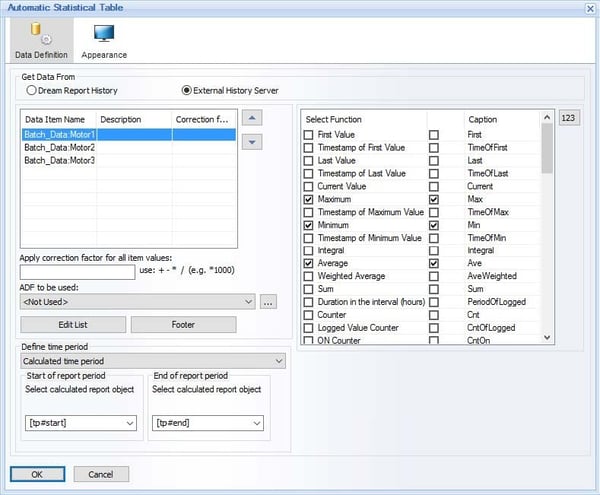Image resolution: width=600 pixels, height=495 pixels.
Task: Check the First Value function
Action: pyautogui.click(x=309, y=134)
